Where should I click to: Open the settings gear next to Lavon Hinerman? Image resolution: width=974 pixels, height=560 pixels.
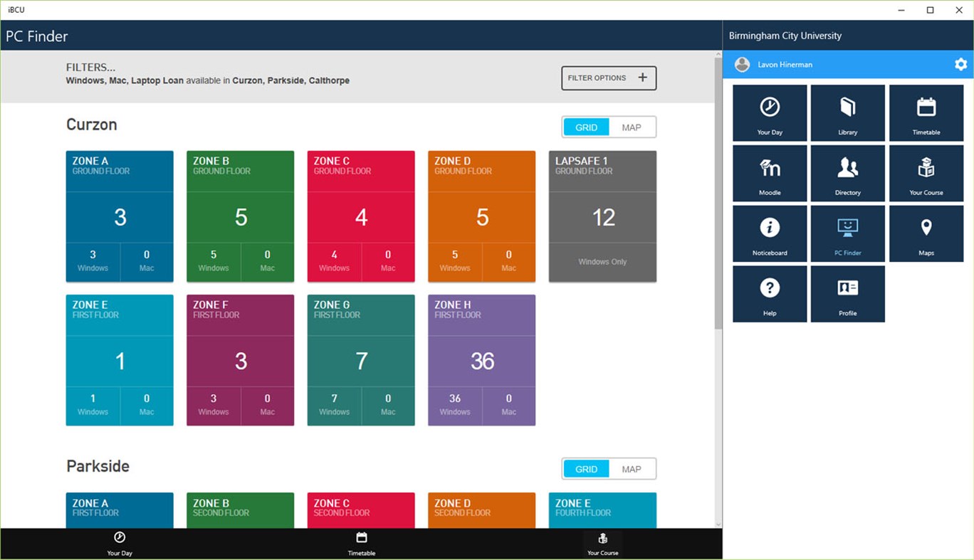tap(960, 64)
